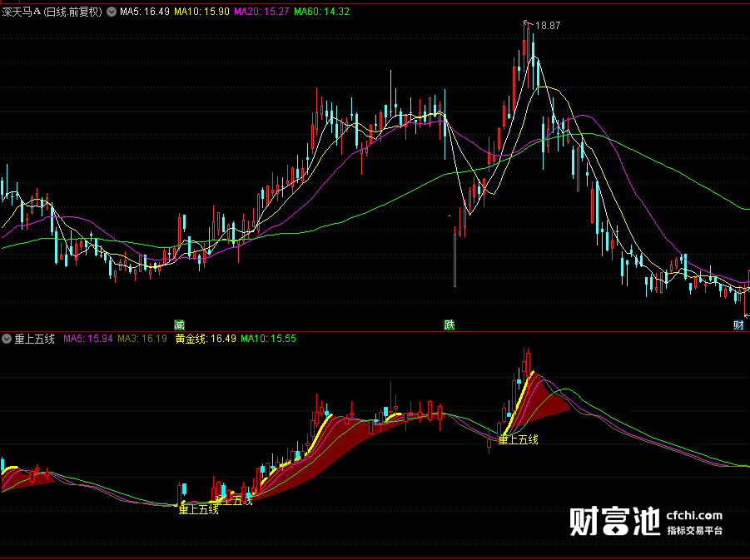
Task: Select the MA60: 14.32 label
Action: point(321,12)
